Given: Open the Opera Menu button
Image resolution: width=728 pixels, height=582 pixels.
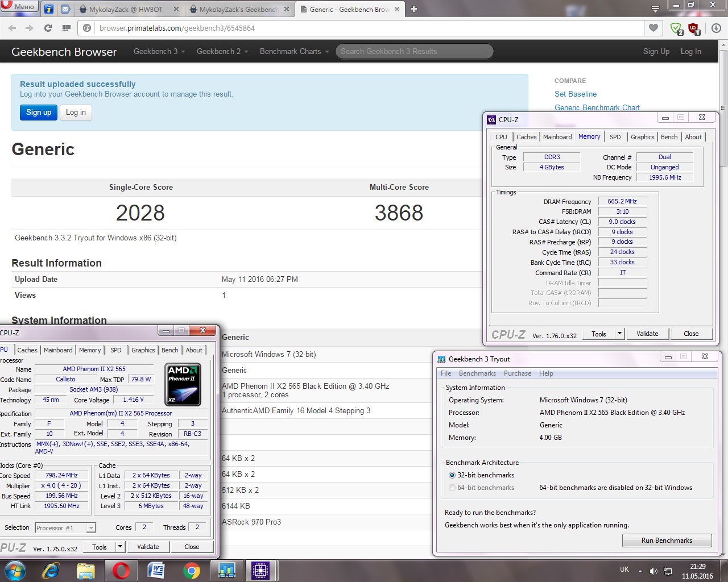Looking at the screenshot, I should click(19, 6).
